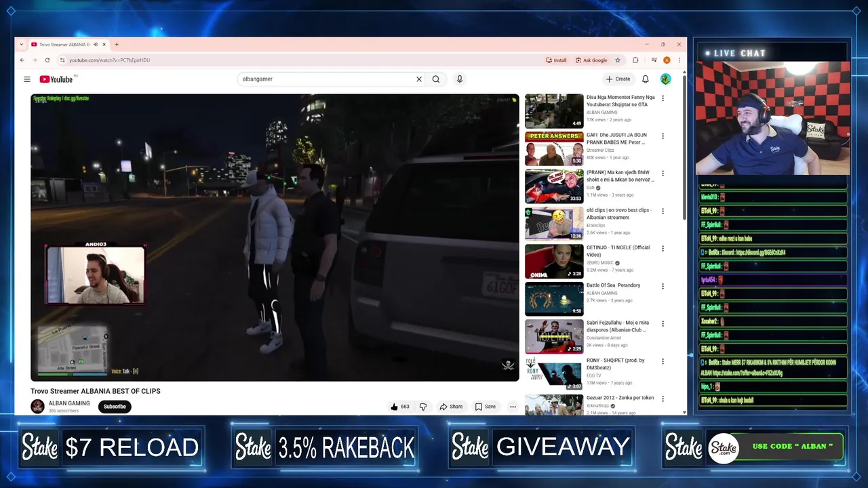Open YouTube notifications bell
The height and width of the screenshot is (488, 868).
point(646,79)
